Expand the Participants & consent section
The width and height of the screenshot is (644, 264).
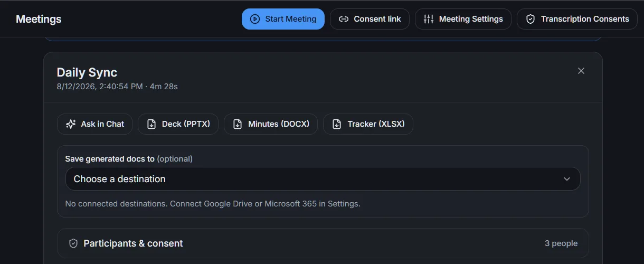point(323,243)
